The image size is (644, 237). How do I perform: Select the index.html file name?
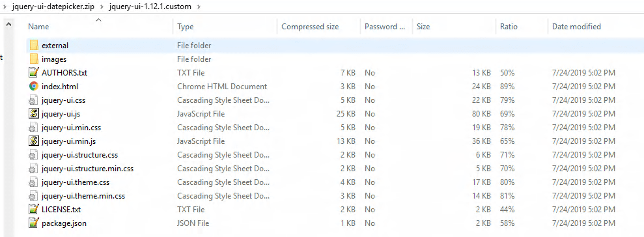pos(59,87)
